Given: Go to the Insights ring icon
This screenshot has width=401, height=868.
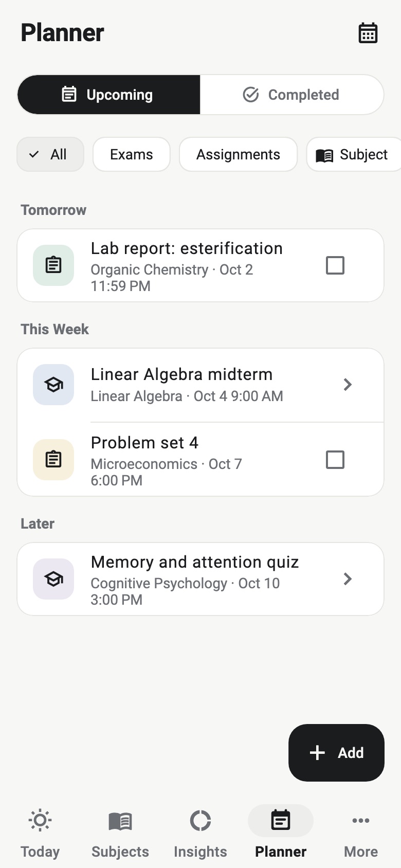Looking at the screenshot, I should (200, 821).
